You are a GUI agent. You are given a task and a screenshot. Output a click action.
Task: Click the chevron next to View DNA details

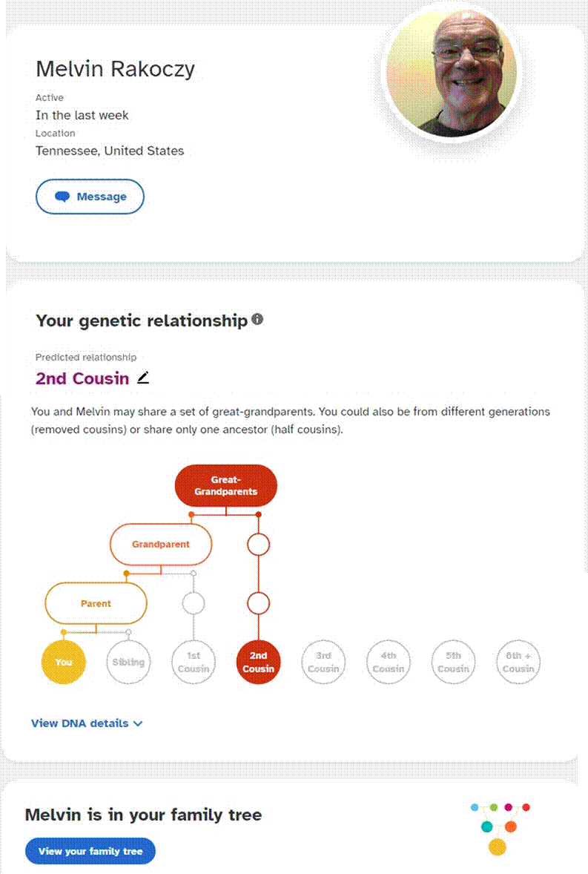[138, 723]
